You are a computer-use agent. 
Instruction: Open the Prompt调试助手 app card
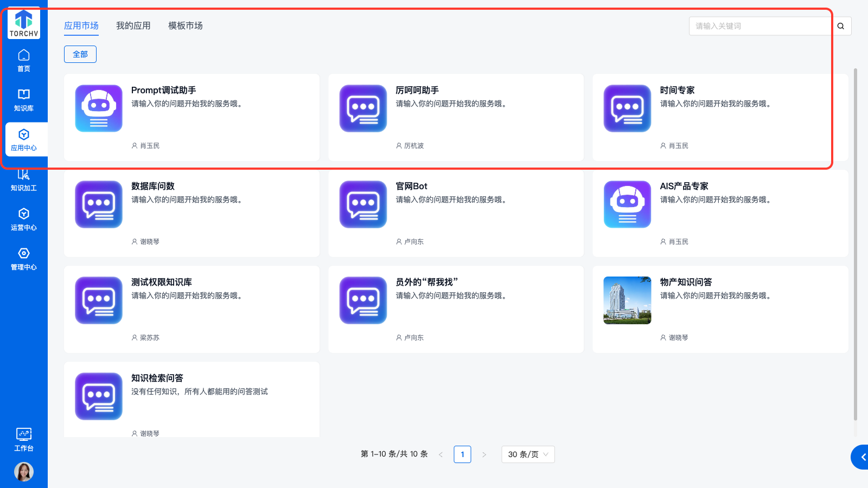pyautogui.click(x=192, y=117)
